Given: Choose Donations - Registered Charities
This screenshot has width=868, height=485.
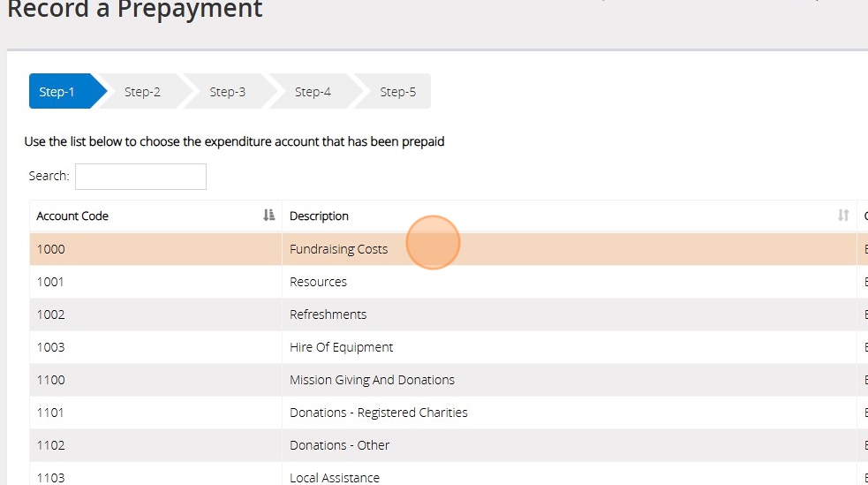Looking at the screenshot, I should point(569,413).
